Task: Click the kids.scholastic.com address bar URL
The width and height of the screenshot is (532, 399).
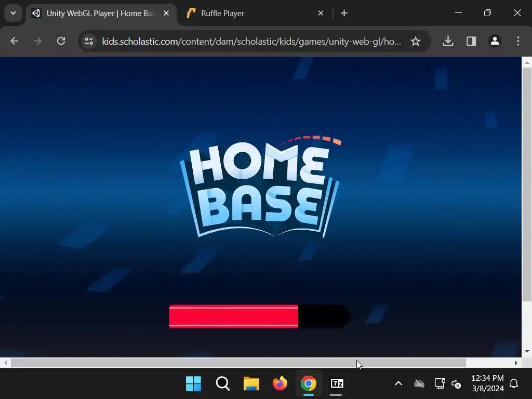Action: point(251,41)
